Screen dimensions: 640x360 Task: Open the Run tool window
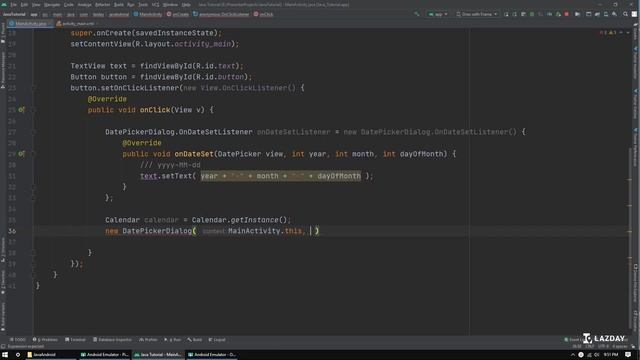(173, 340)
